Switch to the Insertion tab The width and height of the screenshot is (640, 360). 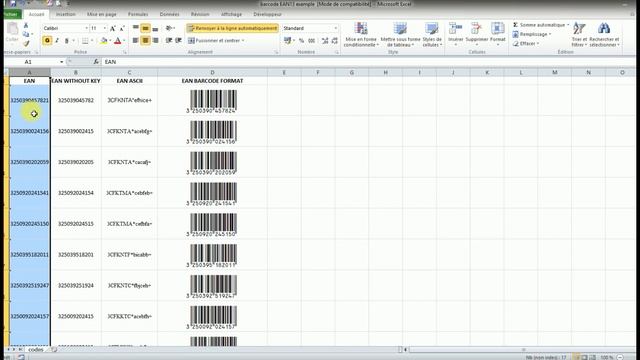[66, 14]
